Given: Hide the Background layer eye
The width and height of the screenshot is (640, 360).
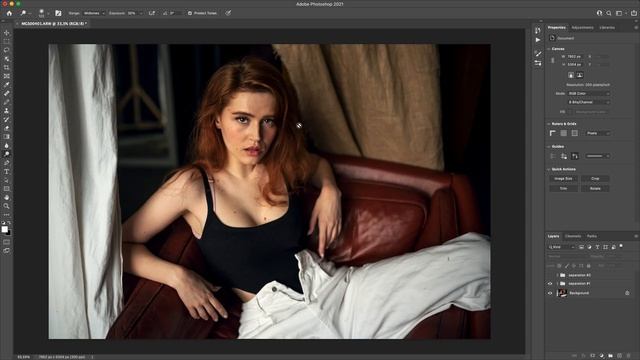Looking at the screenshot, I should pos(550,293).
